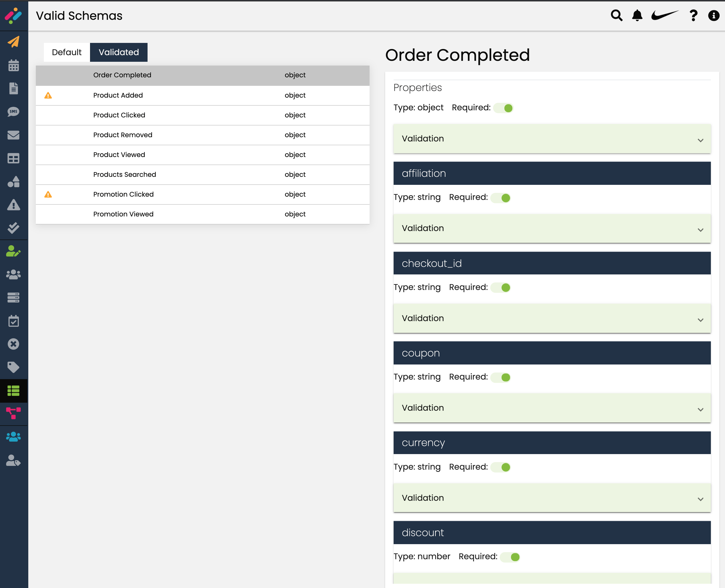The height and width of the screenshot is (588, 725).
Task: Toggle Required switch for affiliation
Action: [501, 198]
